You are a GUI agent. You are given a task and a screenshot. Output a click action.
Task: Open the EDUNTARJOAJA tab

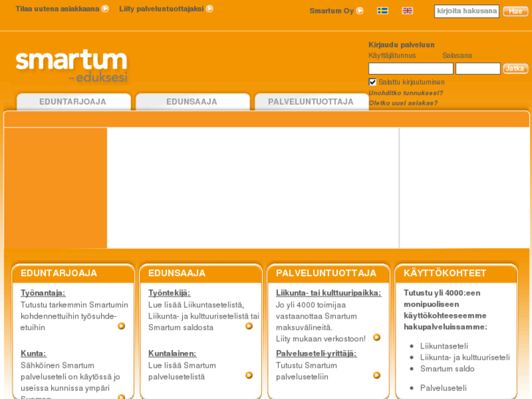pos(74,102)
